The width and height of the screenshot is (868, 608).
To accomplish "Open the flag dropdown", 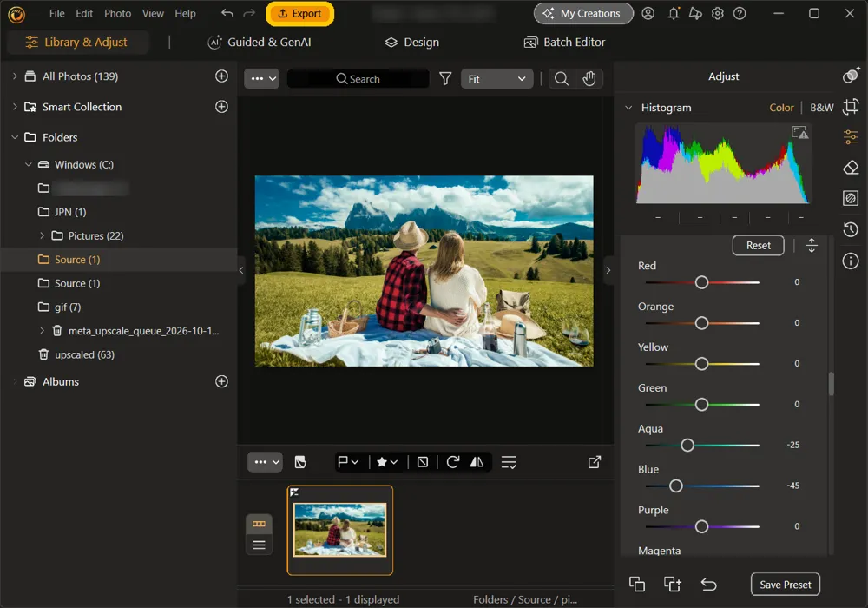I will (348, 462).
